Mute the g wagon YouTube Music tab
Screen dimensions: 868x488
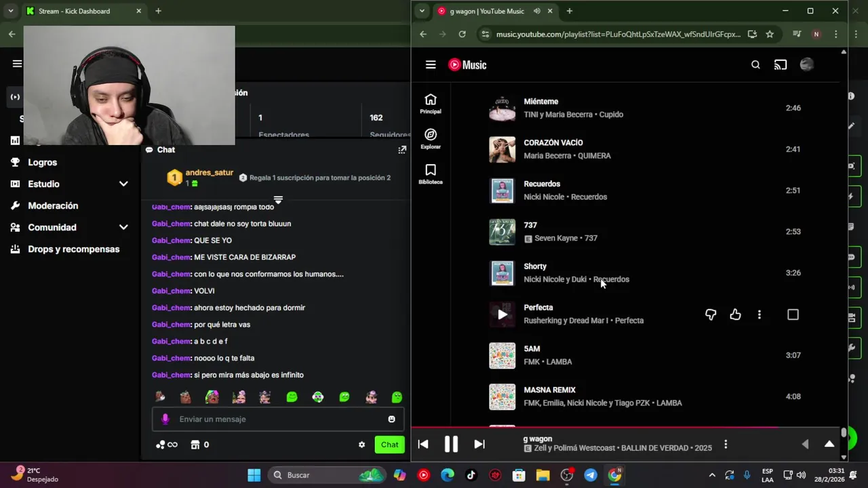coord(537,11)
